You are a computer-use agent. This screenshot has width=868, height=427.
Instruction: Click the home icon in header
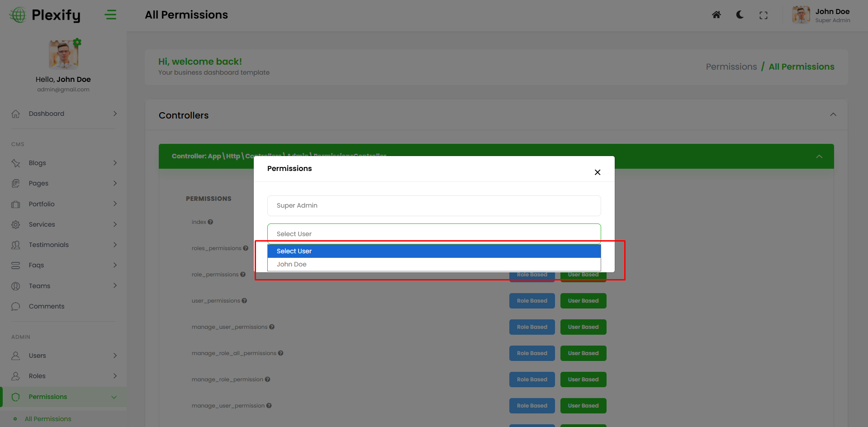point(716,15)
